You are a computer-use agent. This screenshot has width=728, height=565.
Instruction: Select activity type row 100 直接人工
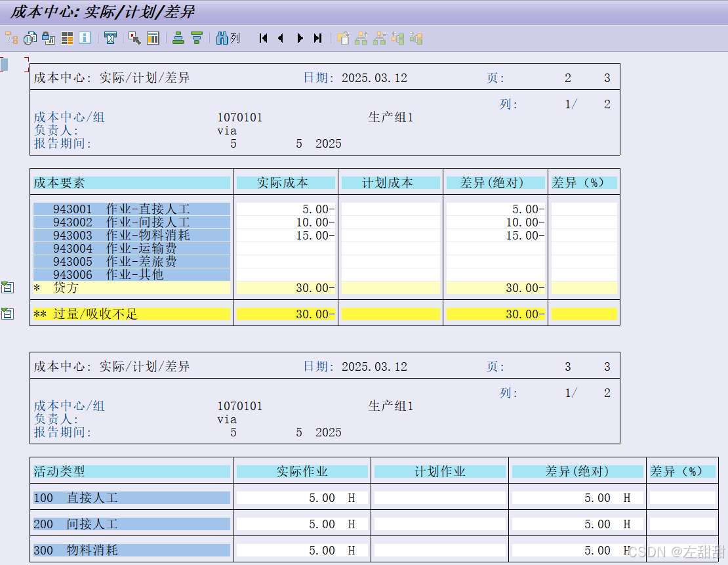(x=132, y=497)
